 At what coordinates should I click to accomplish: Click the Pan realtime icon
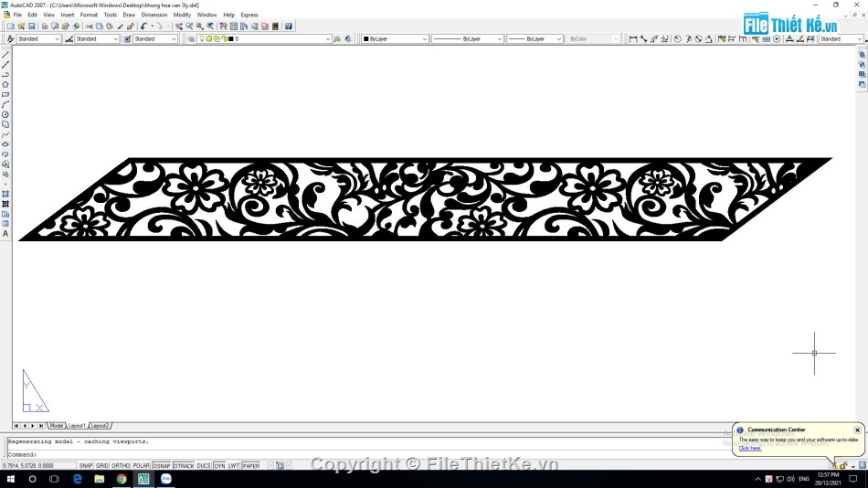pos(179,26)
